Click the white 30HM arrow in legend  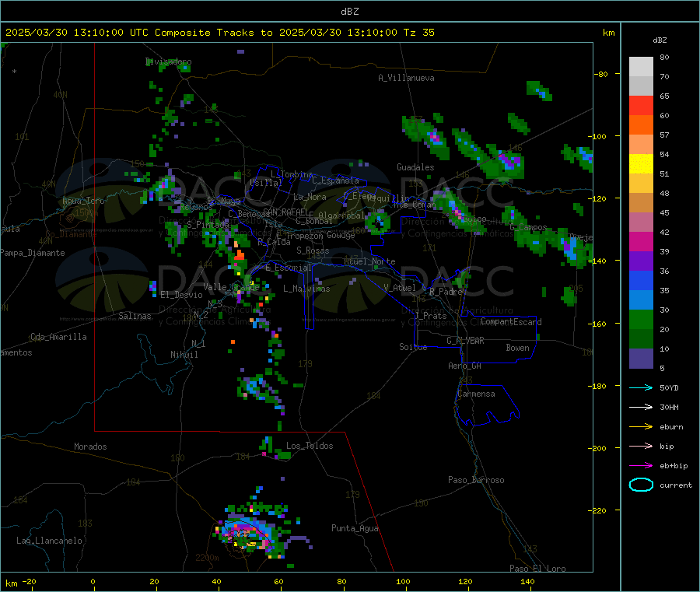click(641, 407)
